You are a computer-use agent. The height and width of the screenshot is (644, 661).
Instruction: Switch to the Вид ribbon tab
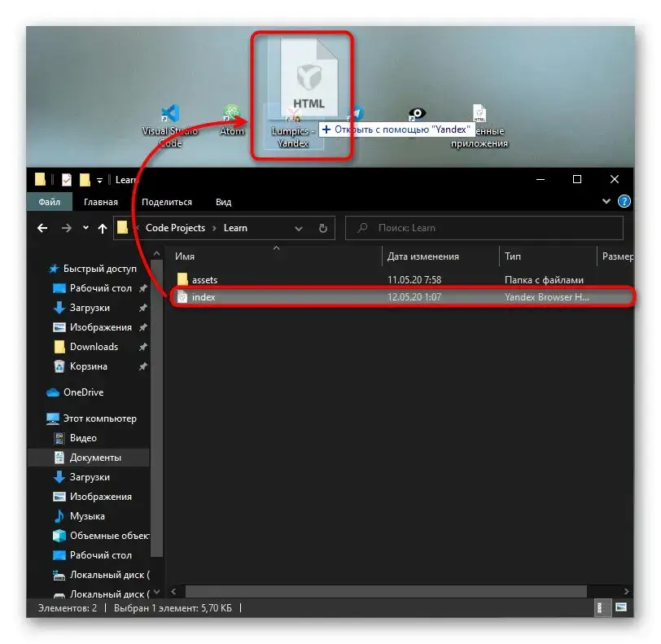click(x=223, y=202)
